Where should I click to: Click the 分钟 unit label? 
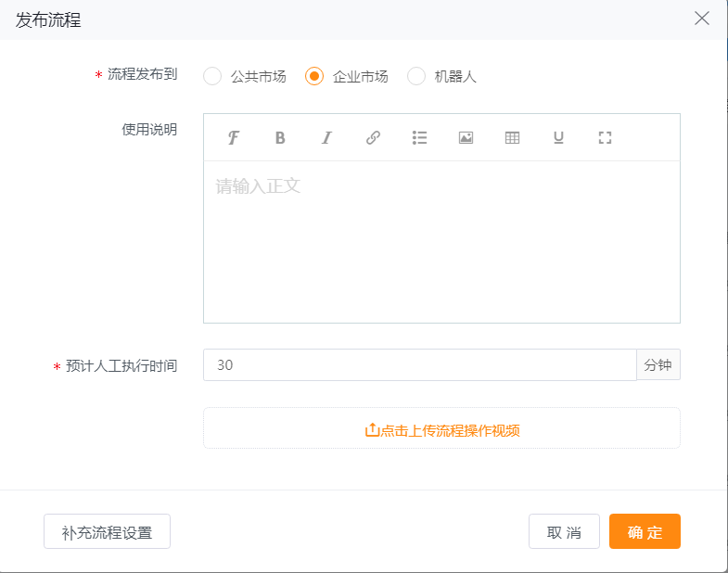(658, 365)
